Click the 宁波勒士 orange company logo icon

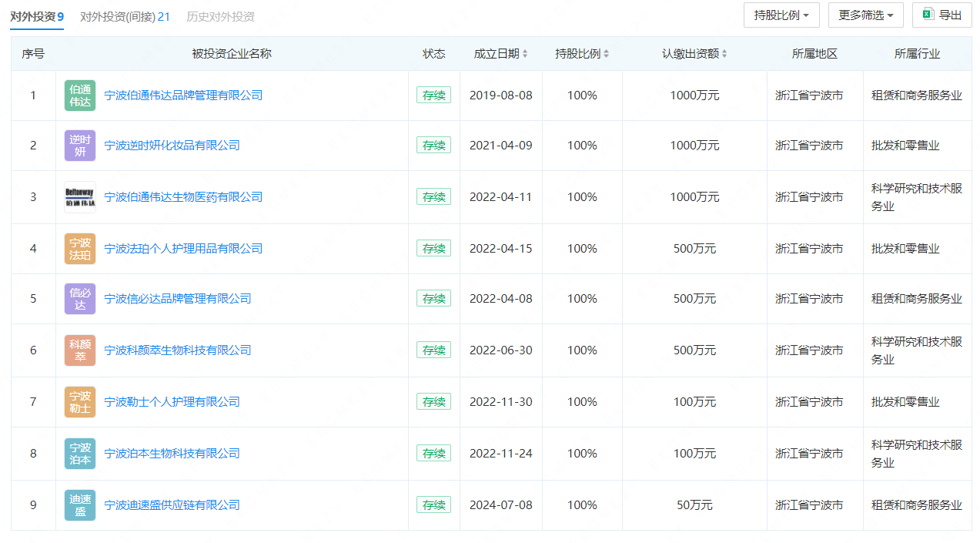[80, 402]
